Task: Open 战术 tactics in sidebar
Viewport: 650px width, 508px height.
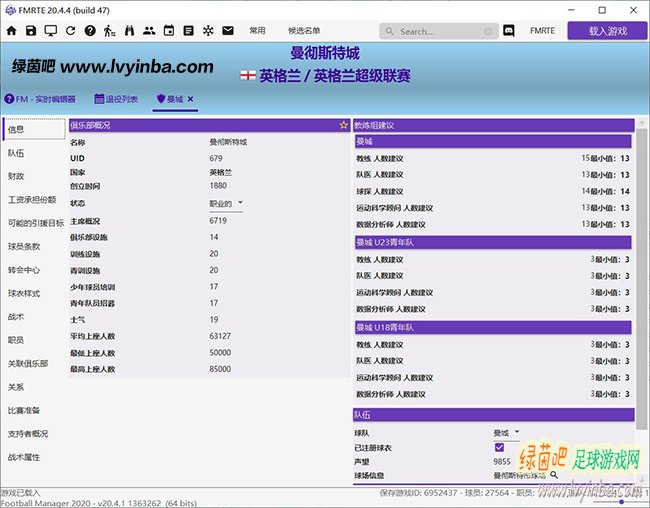Action: (16, 317)
